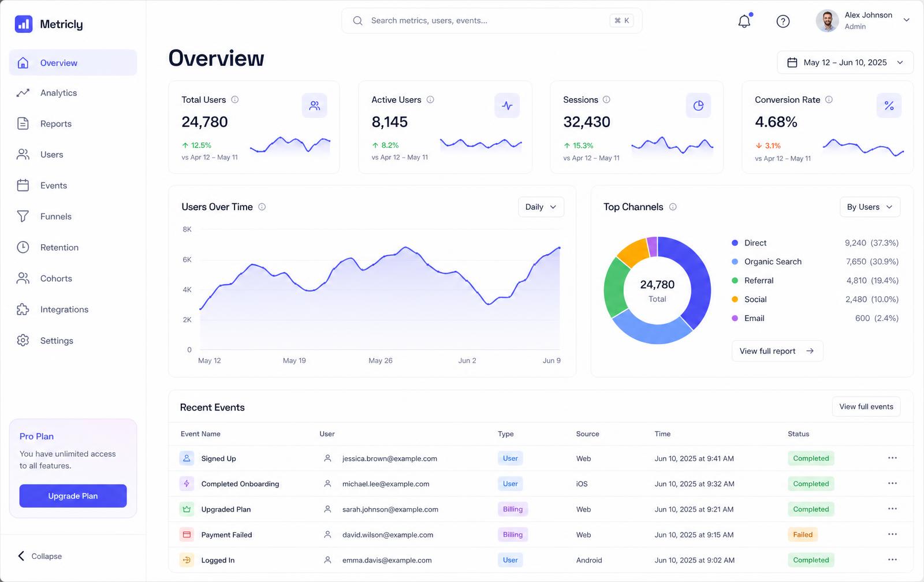924x582 pixels.
Task: Open the Alex Johnson account menu
Action: 863,21
